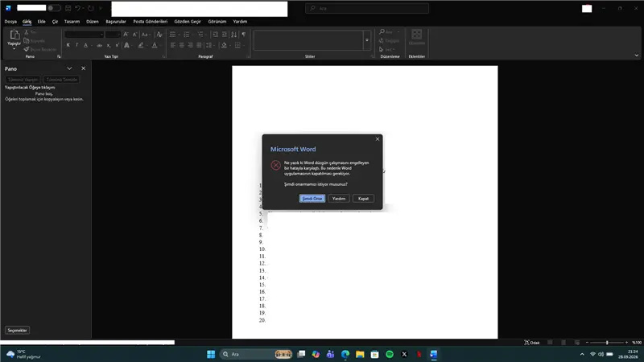Click the Yapıştır paste icon
Image resolution: width=644 pixels, height=362 pixels.
point(14,35)
